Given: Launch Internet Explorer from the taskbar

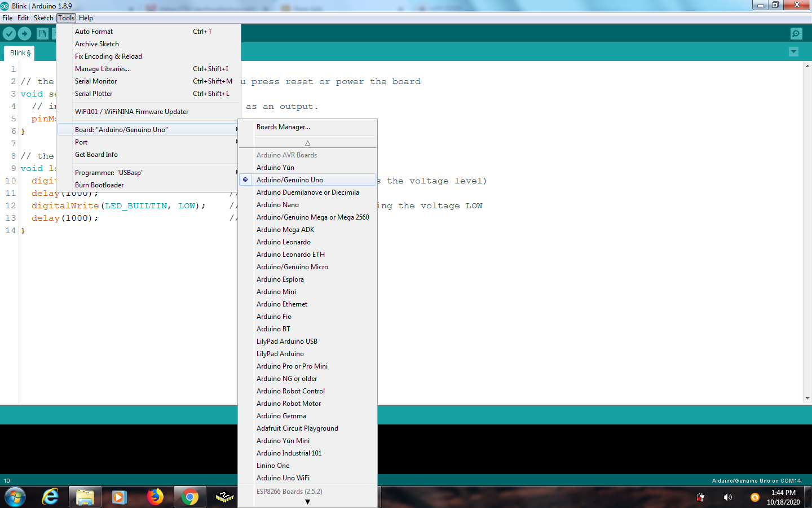Looking at the screenshot, I should (x=50, y=497).
